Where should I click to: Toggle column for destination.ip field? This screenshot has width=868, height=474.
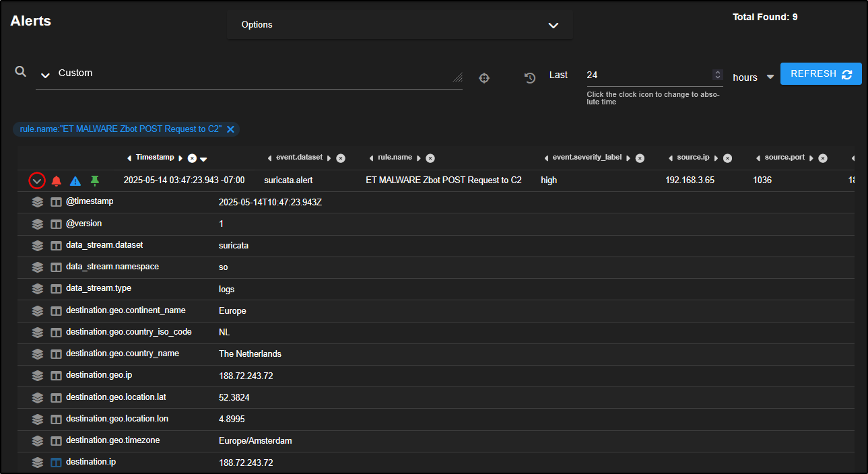pos(56,463)
